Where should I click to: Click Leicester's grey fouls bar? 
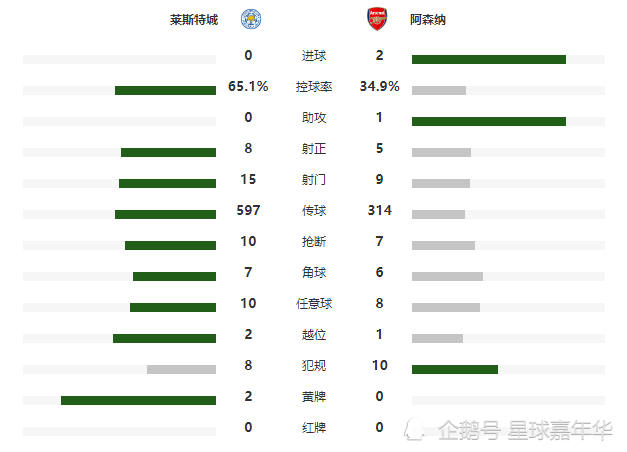coord(181,370)
